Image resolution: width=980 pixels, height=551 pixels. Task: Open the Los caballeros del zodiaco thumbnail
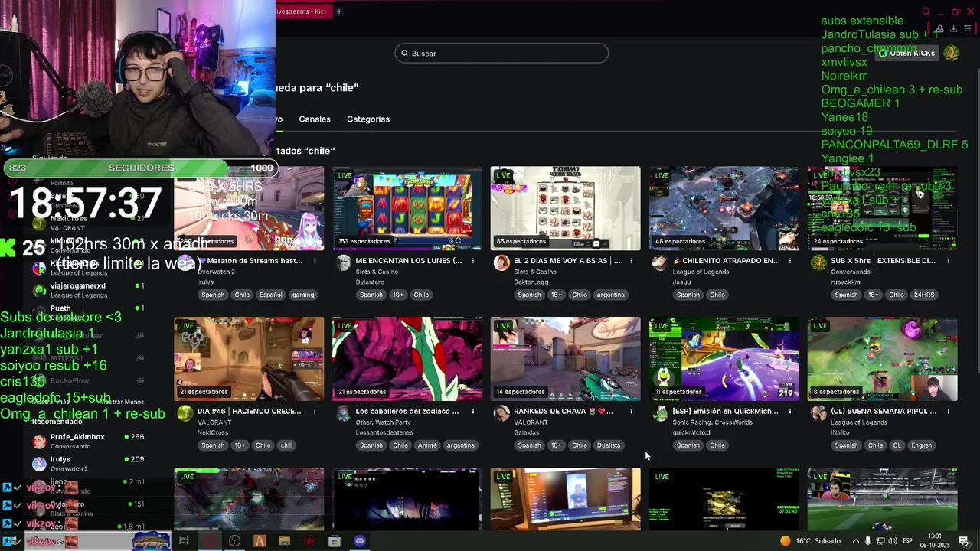point(407,359)
